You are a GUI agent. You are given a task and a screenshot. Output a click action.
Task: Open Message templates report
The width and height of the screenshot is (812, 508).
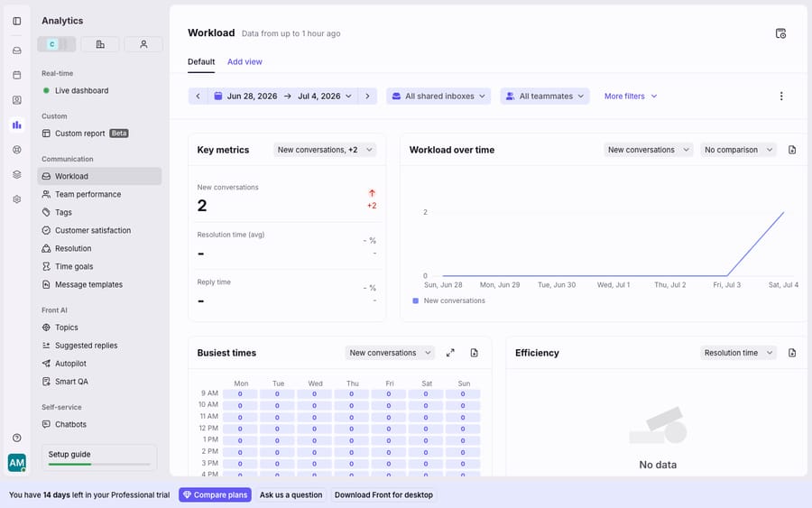coord(99,285)
